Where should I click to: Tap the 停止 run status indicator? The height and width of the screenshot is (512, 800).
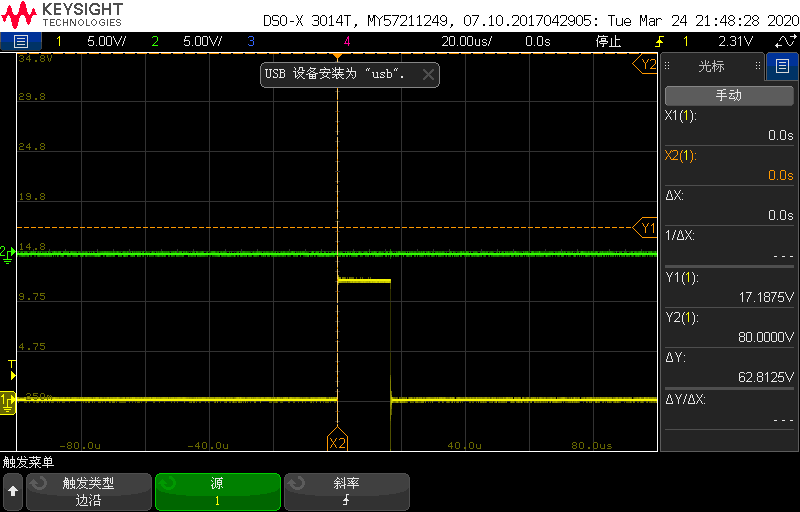[x=608, y=41]
